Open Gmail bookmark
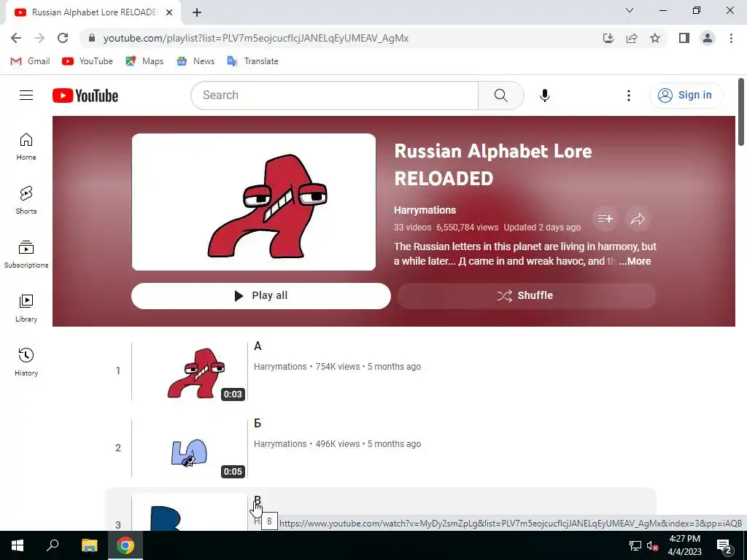This screenshot has height=560, width=747. [30, 61]
